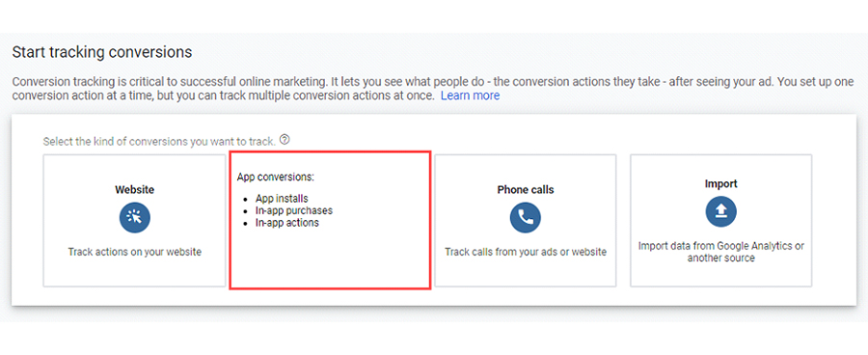Viewport: 868px width, 355px height.
Task: Select the Import card title
Action: pyautogui.click(x=720, y=184)
